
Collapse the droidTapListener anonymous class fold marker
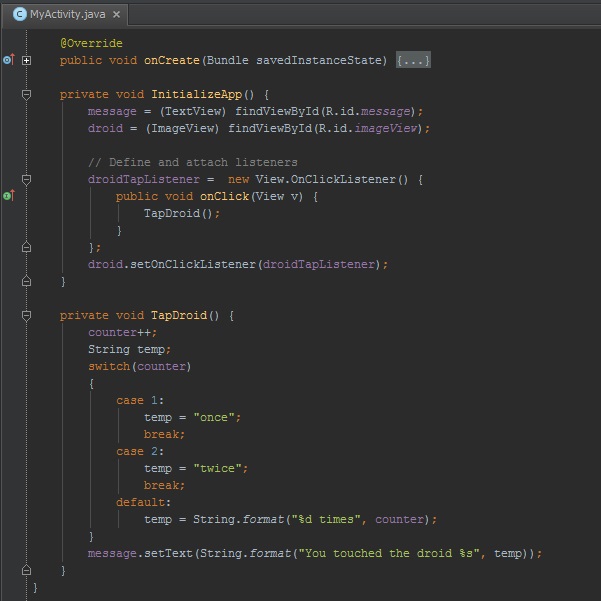point(27,179)
